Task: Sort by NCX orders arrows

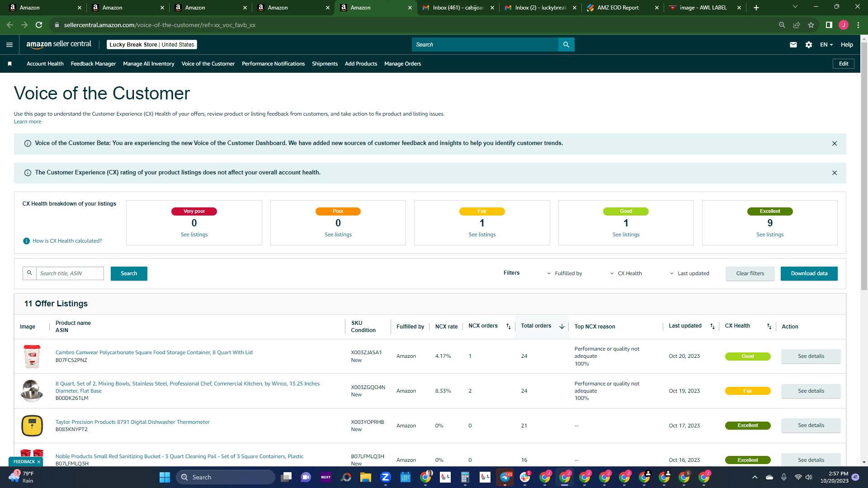Action: click(x=508, y=327)
